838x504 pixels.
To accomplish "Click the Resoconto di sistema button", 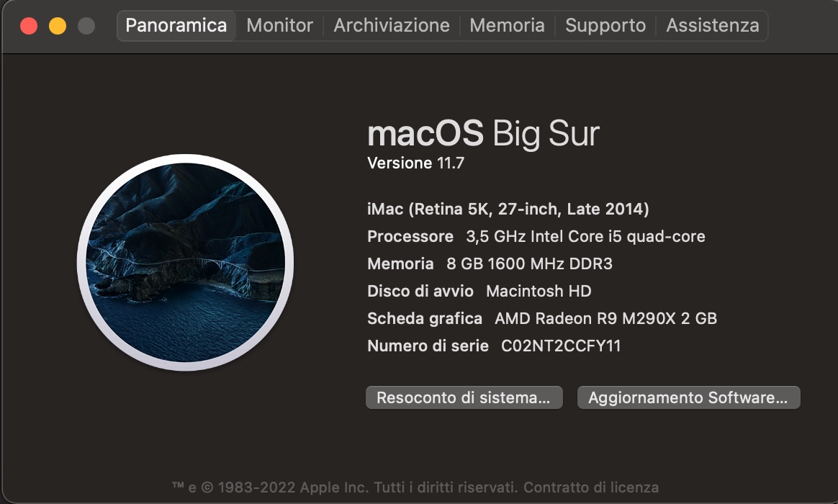I will (x=463, y=397).
